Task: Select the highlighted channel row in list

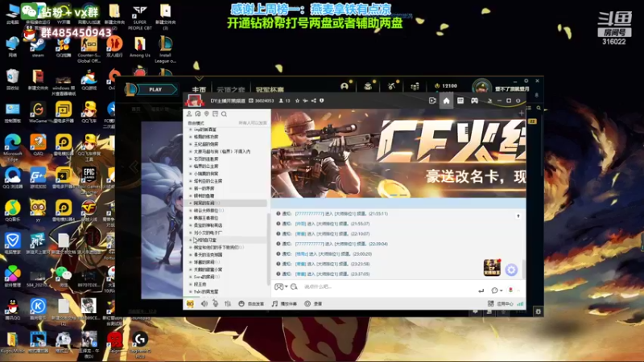Action: click(225, 204)
